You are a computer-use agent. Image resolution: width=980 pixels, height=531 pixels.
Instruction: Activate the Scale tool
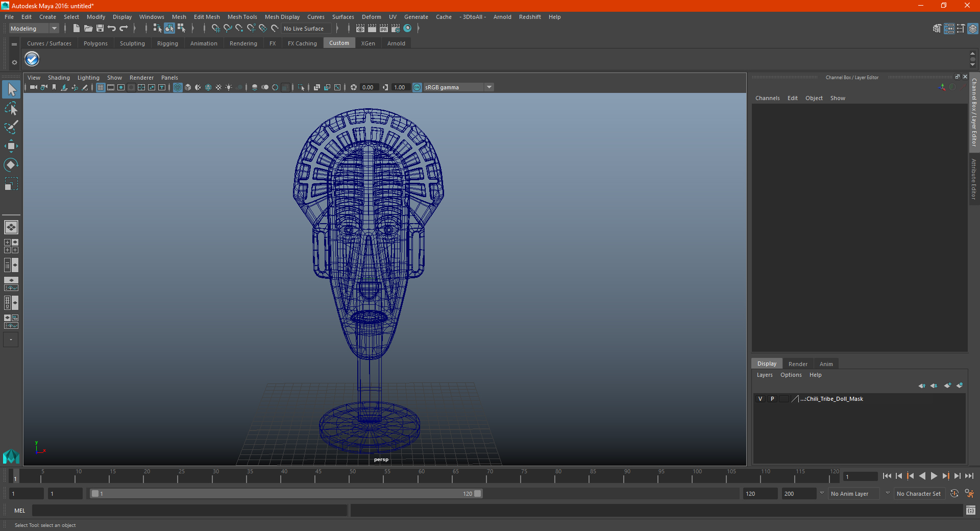[11, 184]
